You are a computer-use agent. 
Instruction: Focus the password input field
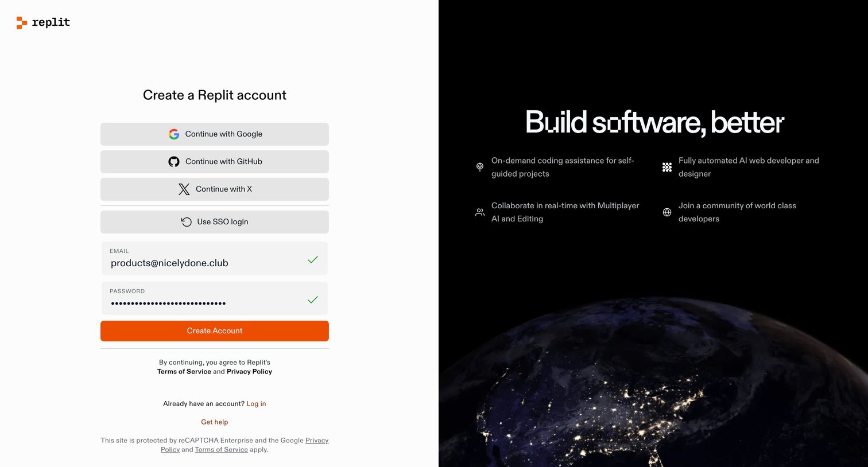pos(215,298)
